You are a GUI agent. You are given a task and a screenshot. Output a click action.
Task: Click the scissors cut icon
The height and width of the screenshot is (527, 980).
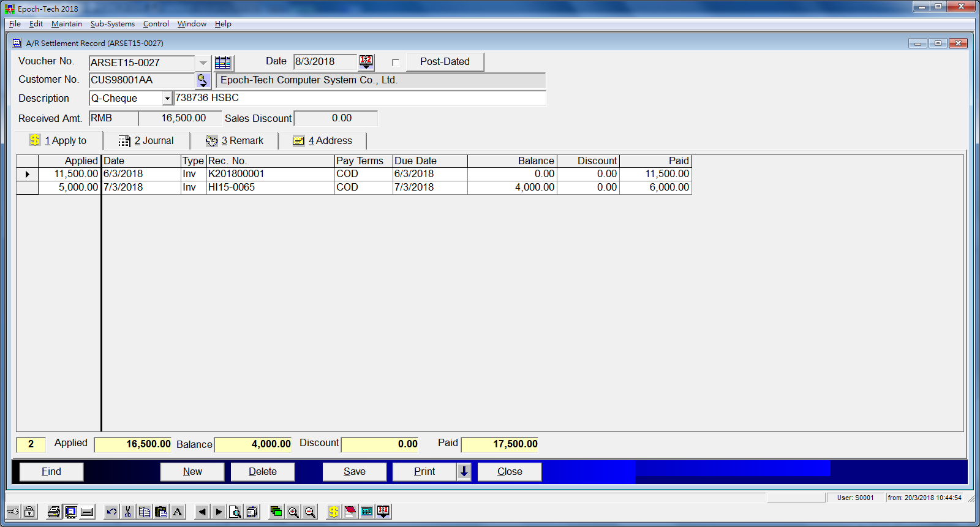coord(128,512)
